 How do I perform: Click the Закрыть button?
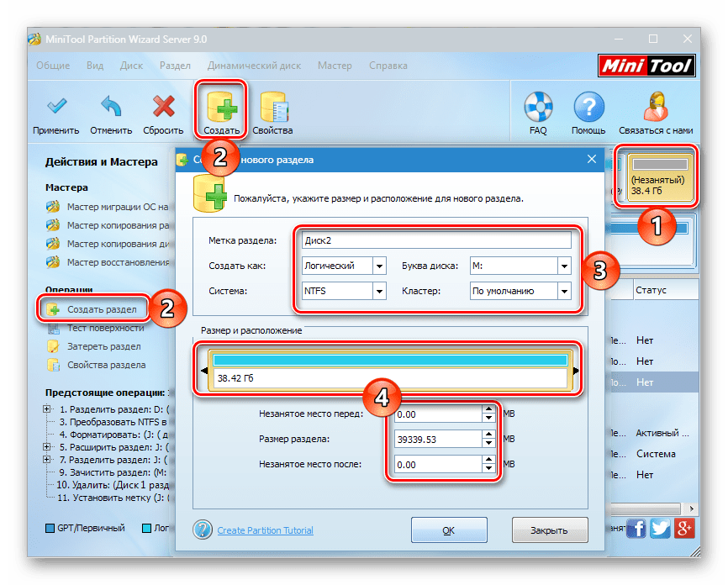[x=550, y=530]
